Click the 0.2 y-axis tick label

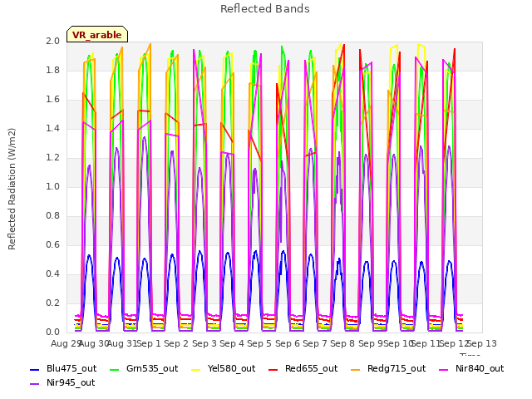pyautogui.click(x=52, y=303)
